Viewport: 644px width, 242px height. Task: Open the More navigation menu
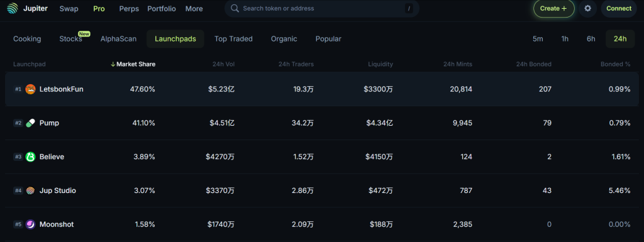pyautogui.click(x=194, y=9)
